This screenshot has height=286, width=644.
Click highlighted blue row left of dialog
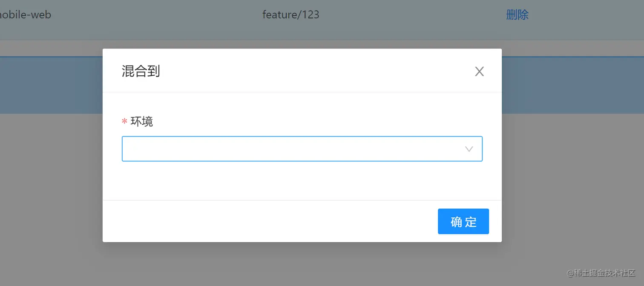pos(51,85)
